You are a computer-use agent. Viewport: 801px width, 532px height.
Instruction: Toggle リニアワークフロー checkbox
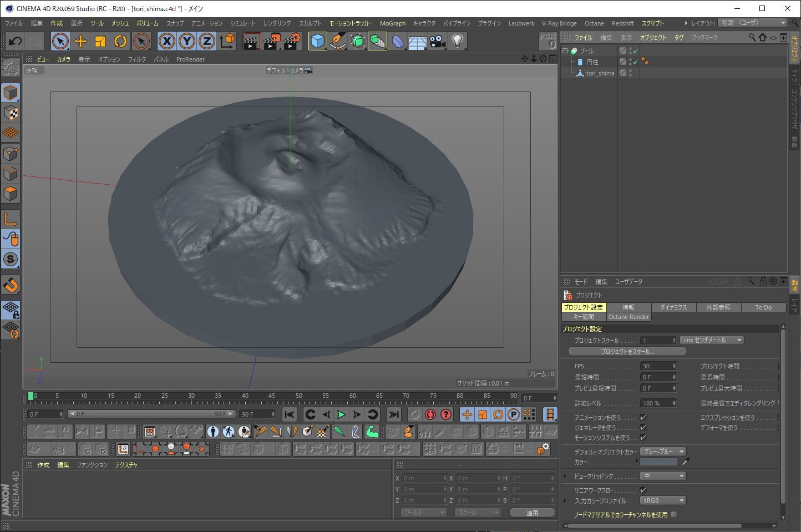tap(643, 490)
